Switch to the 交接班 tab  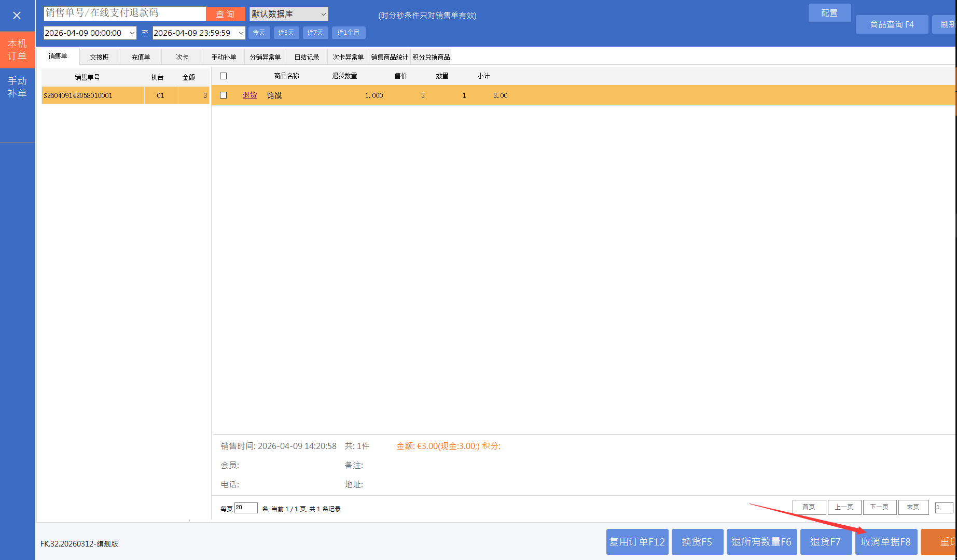click(x=99, y=57)
